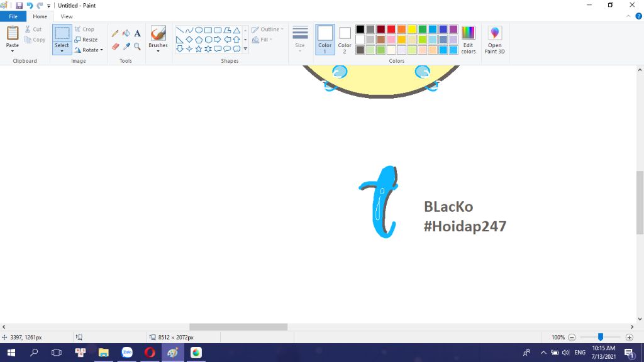Choose the Rounded rectangular callout shape

click(218, 49)
